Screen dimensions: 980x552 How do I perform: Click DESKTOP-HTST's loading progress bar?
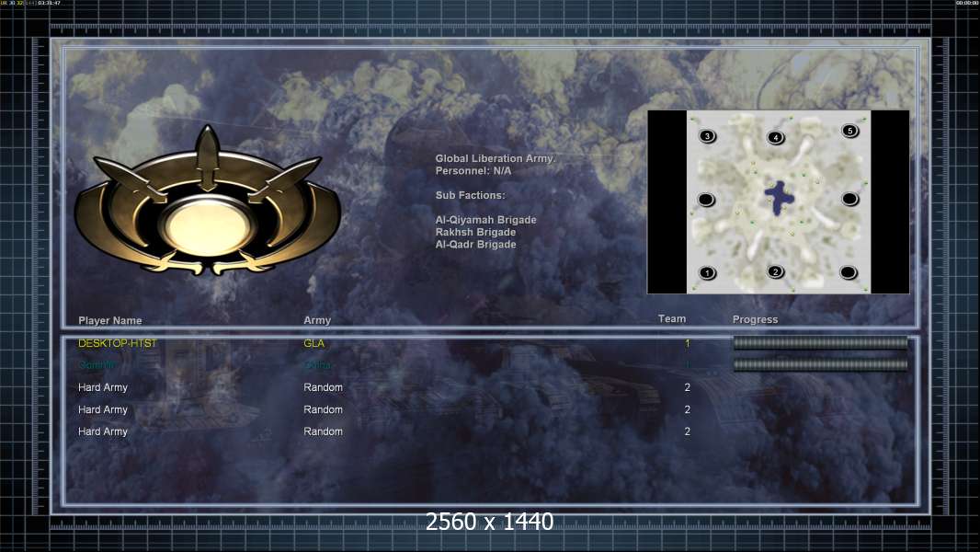(x=820, y=342)
